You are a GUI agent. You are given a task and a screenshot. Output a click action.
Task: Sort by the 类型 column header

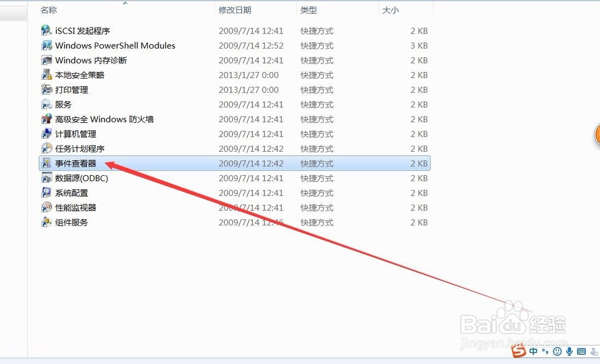[309, 10]
